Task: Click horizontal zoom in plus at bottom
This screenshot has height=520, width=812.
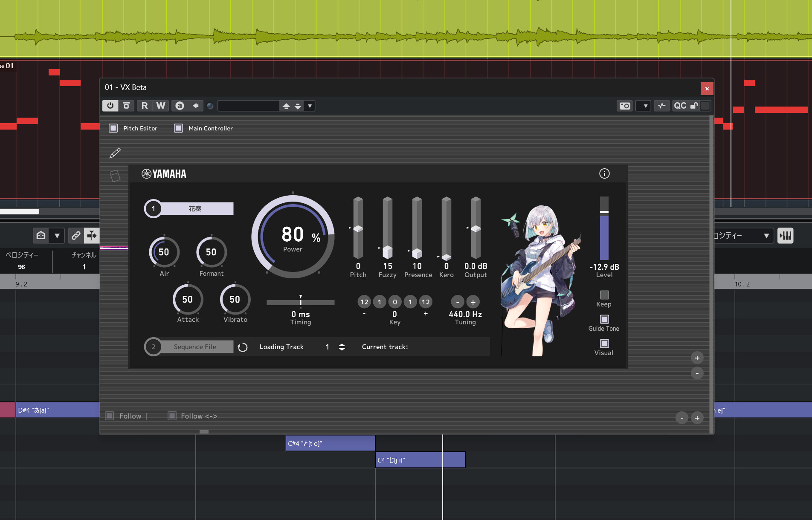Action: click(697, 418)
